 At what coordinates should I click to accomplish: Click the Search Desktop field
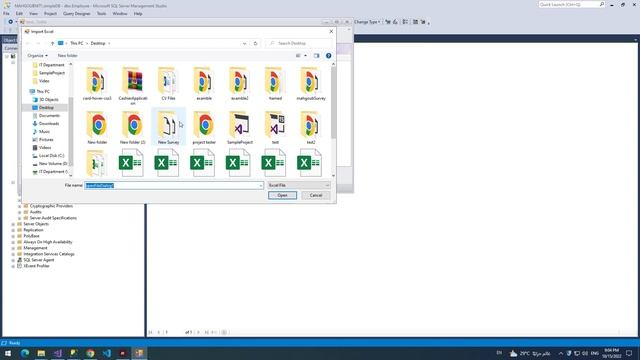(299, 43)
